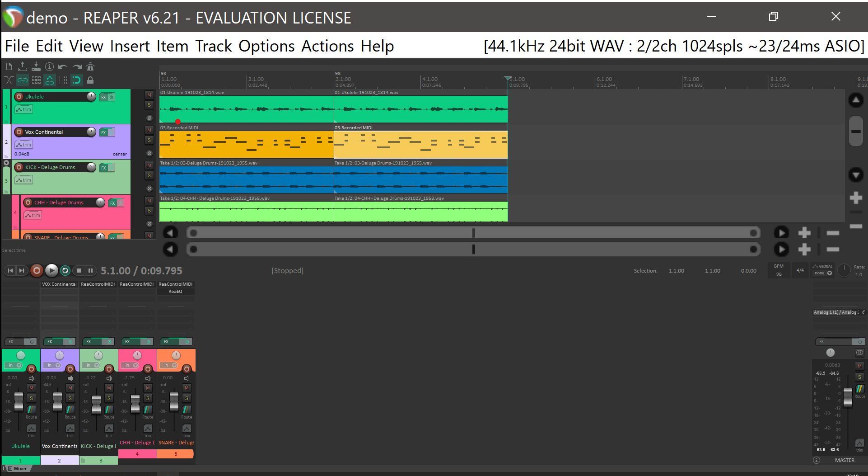Click the master track info icon
Viewport: 868px width, 476px height.
[817, 460]
